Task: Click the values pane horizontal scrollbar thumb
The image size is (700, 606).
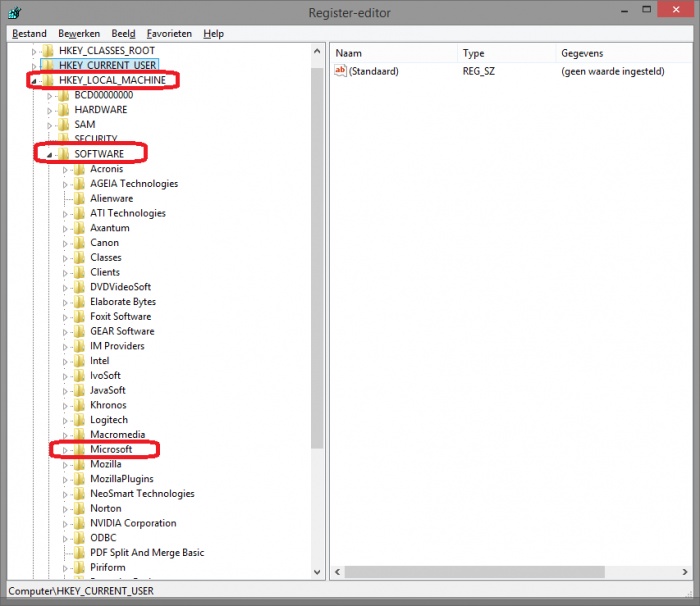Action: (x=475, y=572)
